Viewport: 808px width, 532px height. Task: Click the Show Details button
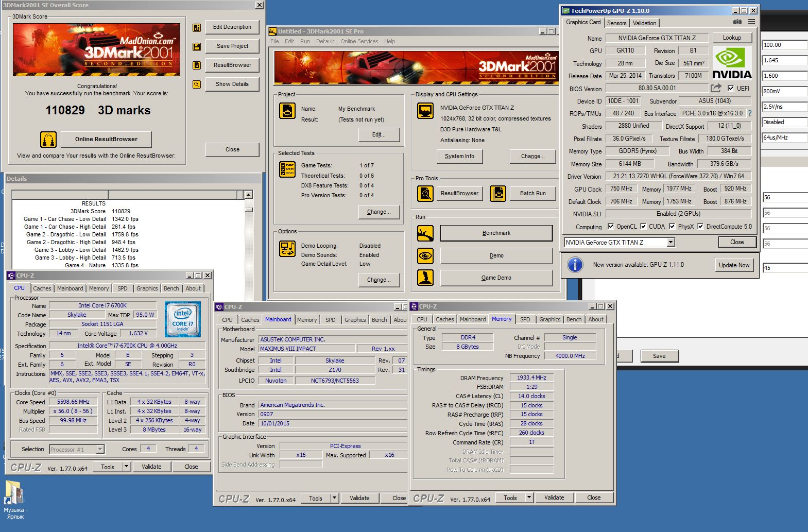(232, 84)
